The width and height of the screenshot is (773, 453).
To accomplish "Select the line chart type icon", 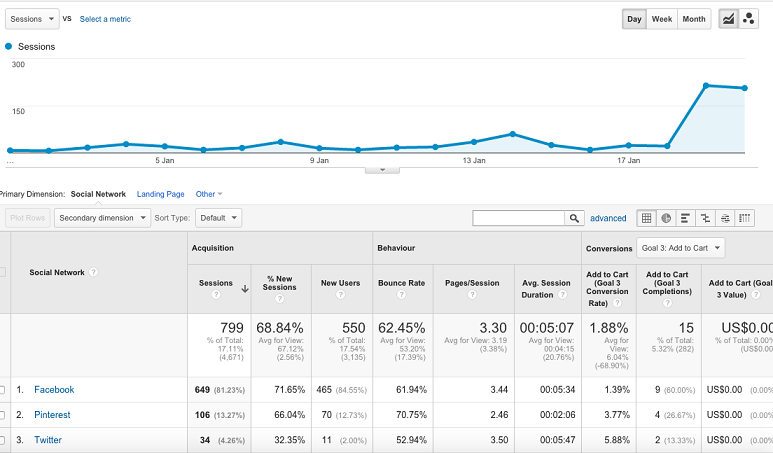I will click(729, 19).
